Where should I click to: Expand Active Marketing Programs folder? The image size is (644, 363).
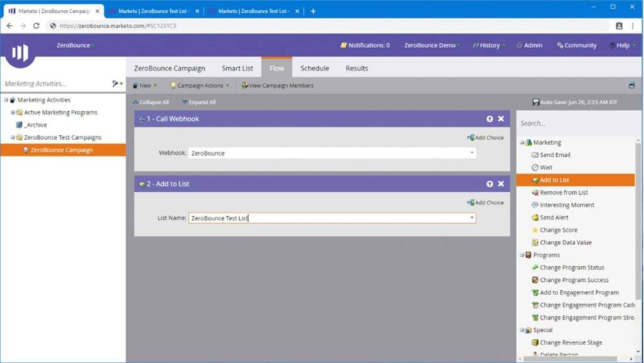point(13,112)
